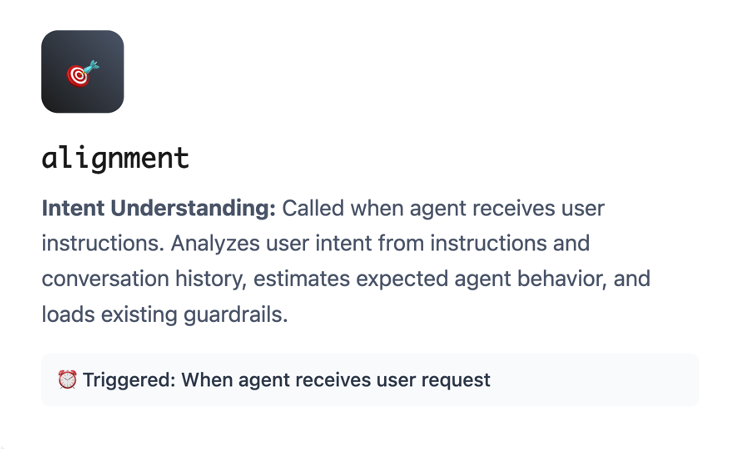
Task: Click "conversation history" in the description
Action: tap(134, 279)
